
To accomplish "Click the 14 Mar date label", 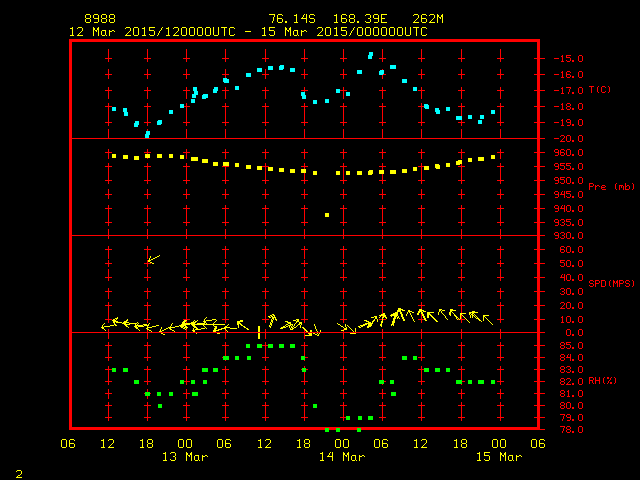I will (x=341, y=457).
